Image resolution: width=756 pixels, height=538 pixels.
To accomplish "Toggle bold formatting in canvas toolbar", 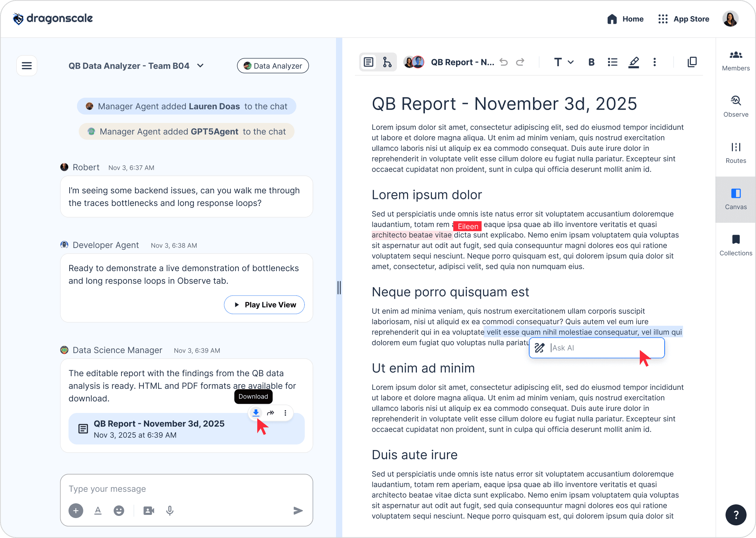I will point(591,62).
